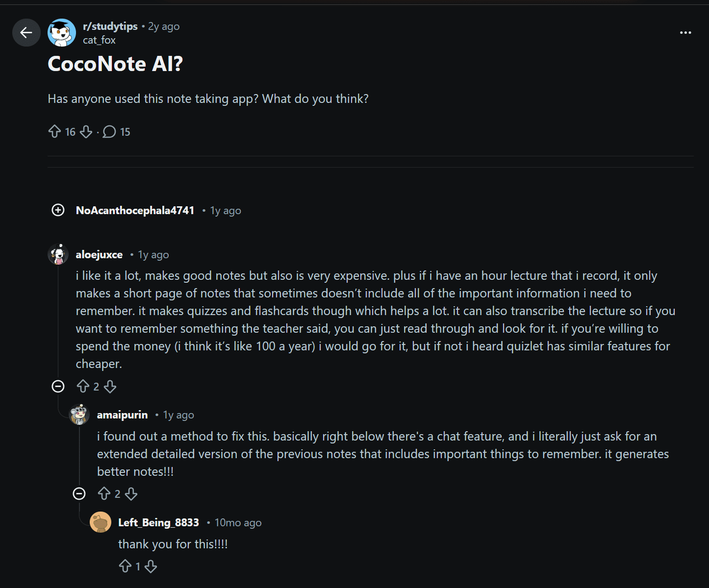Click the r/studytips subreddit avatar
The image size is (709, 588).
tap(60, 32)
